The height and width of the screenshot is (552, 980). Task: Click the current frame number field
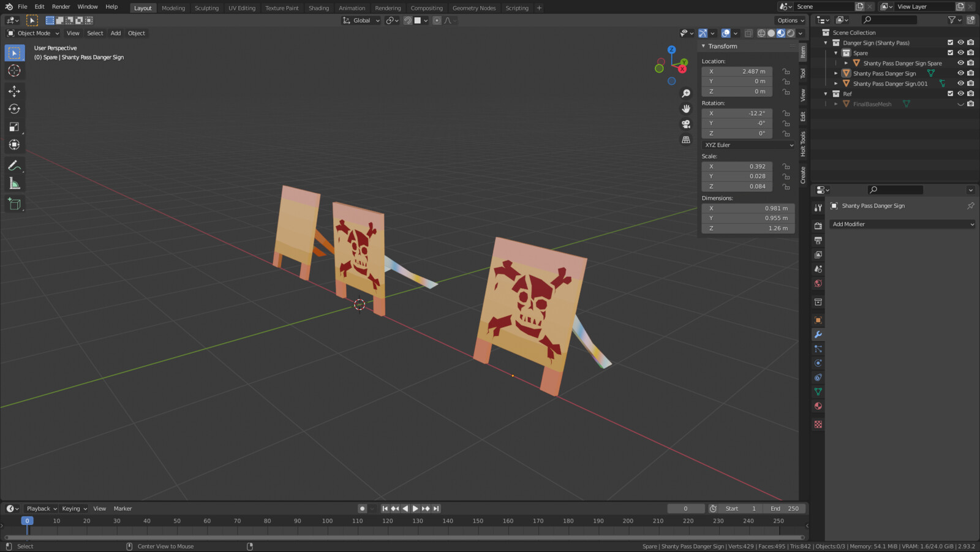pos(686,509)
